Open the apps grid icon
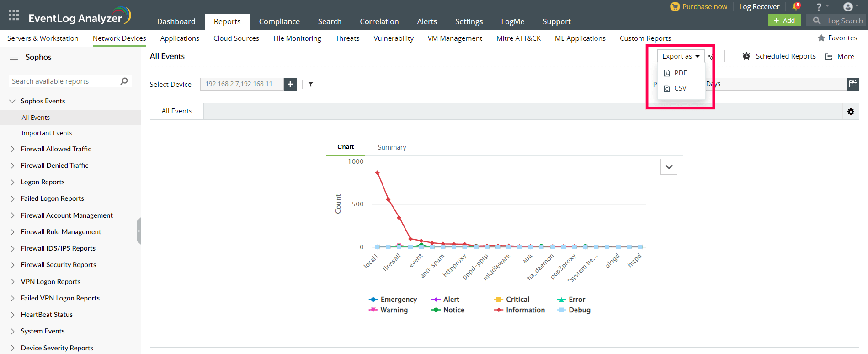This screenshot has width=868, height=354. [14, 15]
